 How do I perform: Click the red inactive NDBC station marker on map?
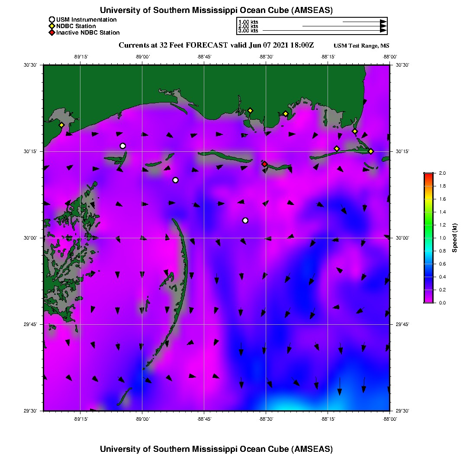[264, 164]
